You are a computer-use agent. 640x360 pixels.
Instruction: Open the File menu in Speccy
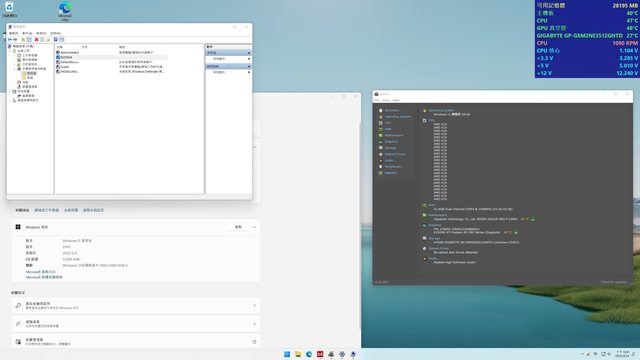[377, 100]
